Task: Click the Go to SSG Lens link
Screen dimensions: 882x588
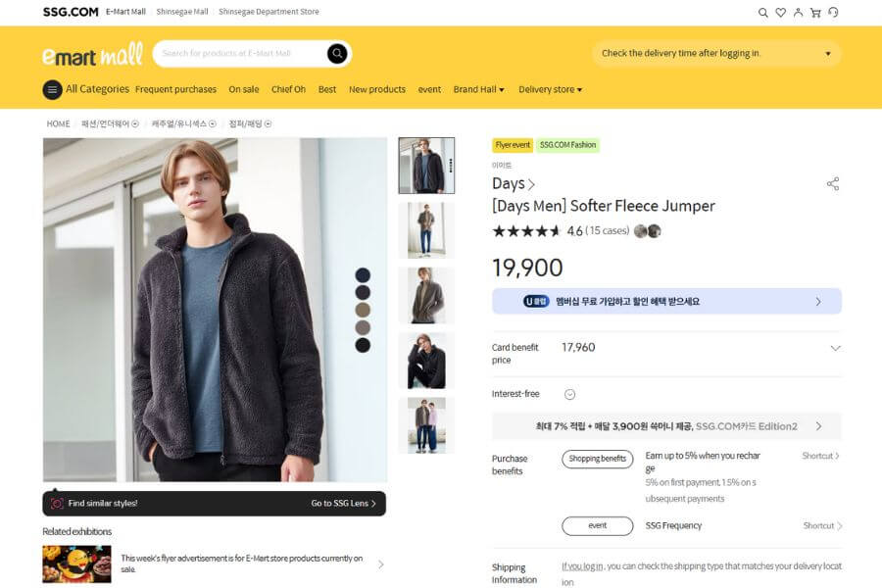Action: pyautogui.click(x=343, y=504)
